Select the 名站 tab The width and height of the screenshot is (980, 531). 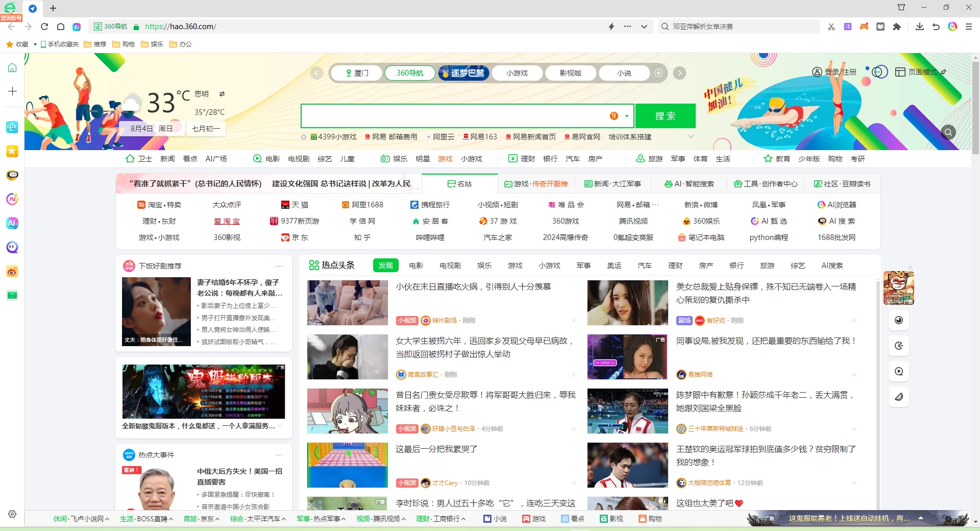[x=459, y=184]
